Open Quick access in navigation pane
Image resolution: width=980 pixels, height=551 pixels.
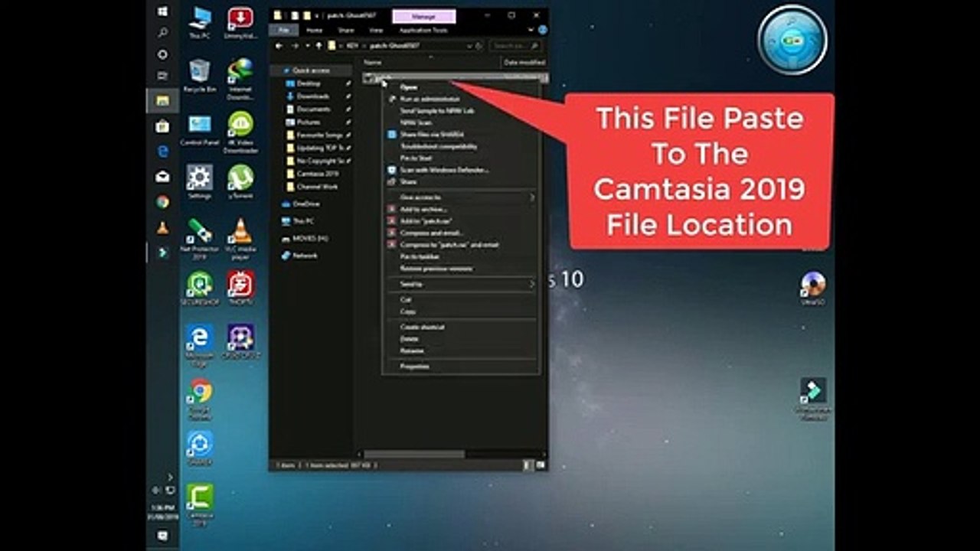(x=310, y=70)
